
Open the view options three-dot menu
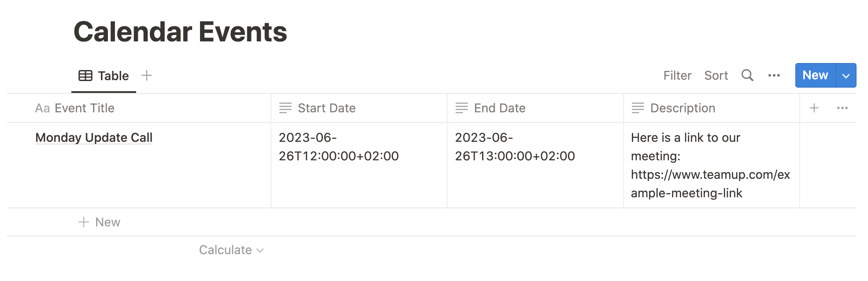(x=774, y=75)
